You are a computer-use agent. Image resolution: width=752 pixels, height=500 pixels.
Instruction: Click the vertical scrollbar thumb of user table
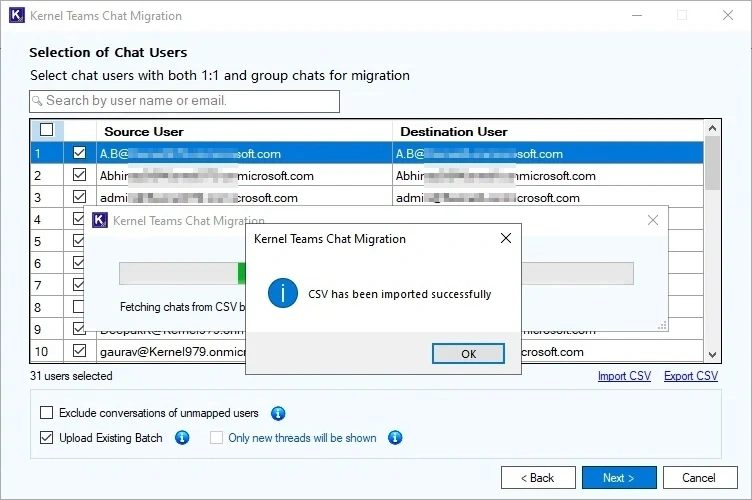(712, 163)
